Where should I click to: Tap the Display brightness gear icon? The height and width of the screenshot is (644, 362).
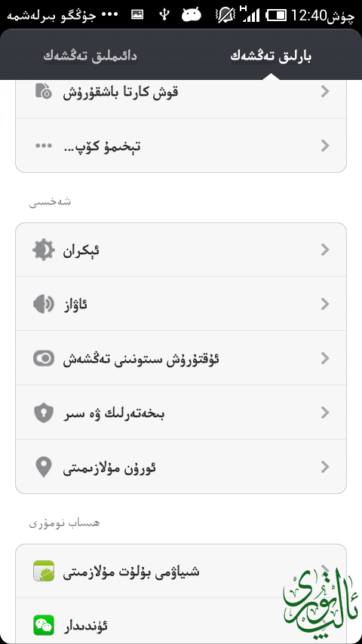point(44,250)
